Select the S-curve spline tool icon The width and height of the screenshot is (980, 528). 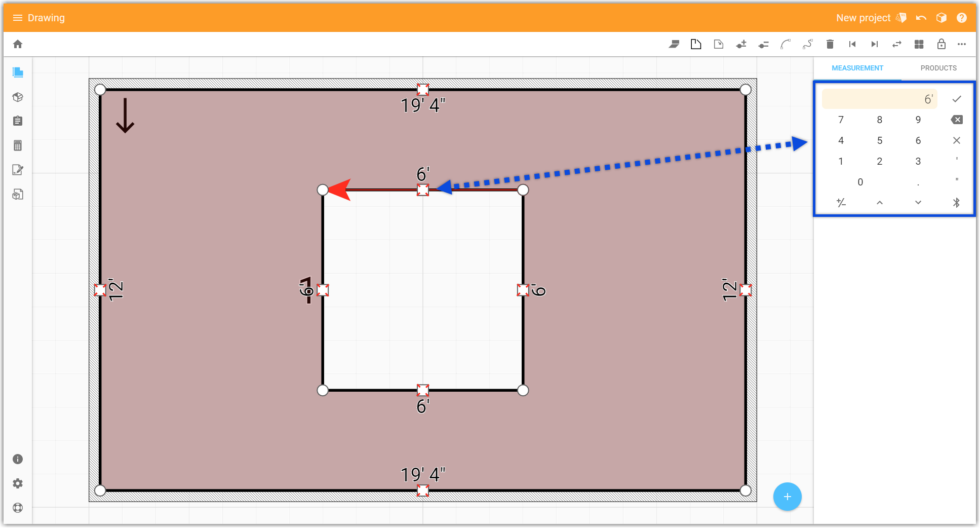(808, 44)
